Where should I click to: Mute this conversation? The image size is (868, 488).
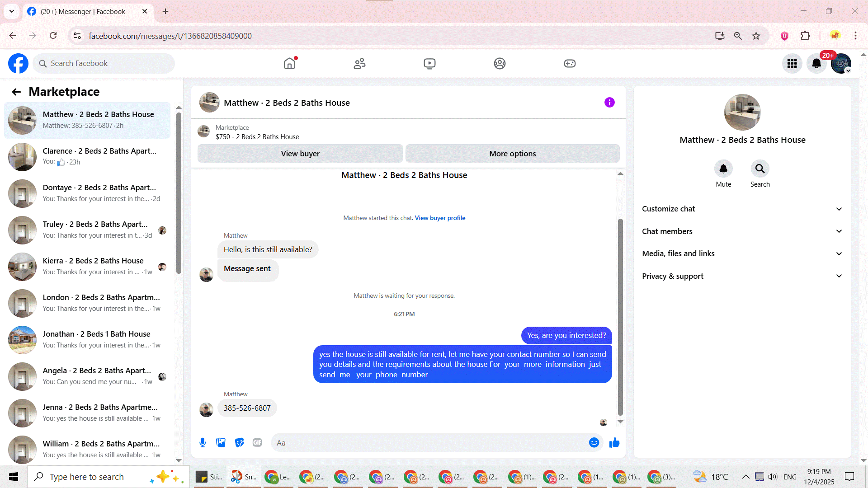tap(723, 169)
